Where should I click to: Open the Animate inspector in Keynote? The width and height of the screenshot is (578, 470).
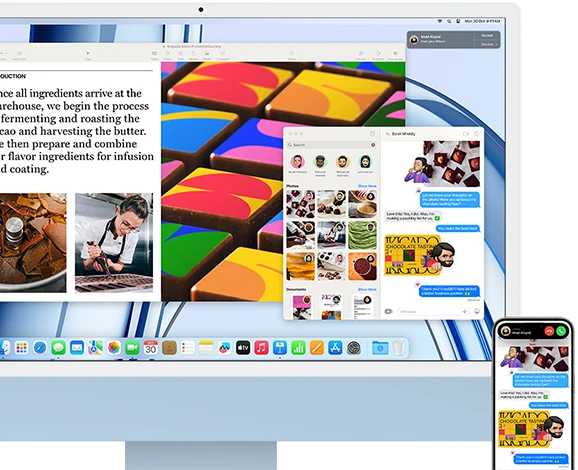click(378, 55)
